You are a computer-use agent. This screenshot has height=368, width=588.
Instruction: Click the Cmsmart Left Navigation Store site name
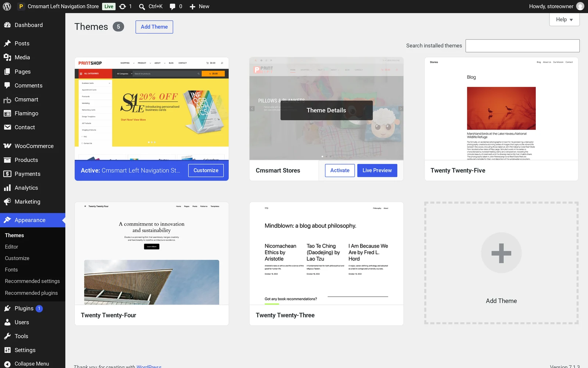[63, 6]
